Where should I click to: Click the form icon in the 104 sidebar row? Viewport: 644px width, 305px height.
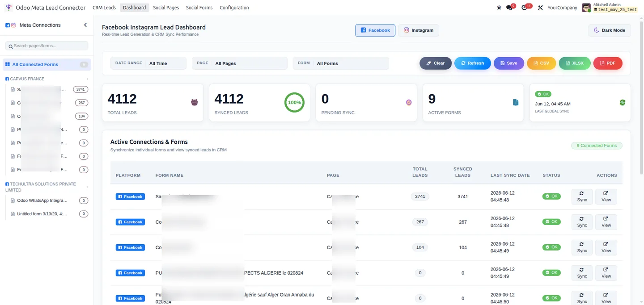(x=13, y=116)
